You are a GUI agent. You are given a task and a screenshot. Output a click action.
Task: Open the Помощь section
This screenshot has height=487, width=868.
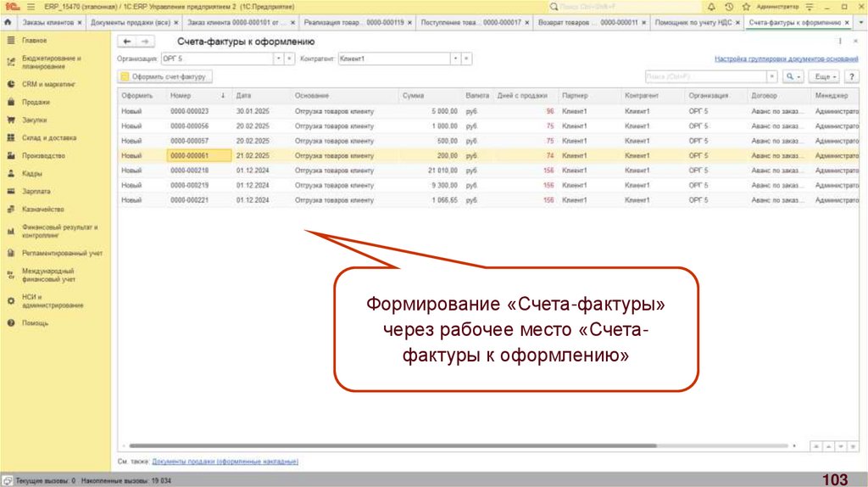coord(35,323)
